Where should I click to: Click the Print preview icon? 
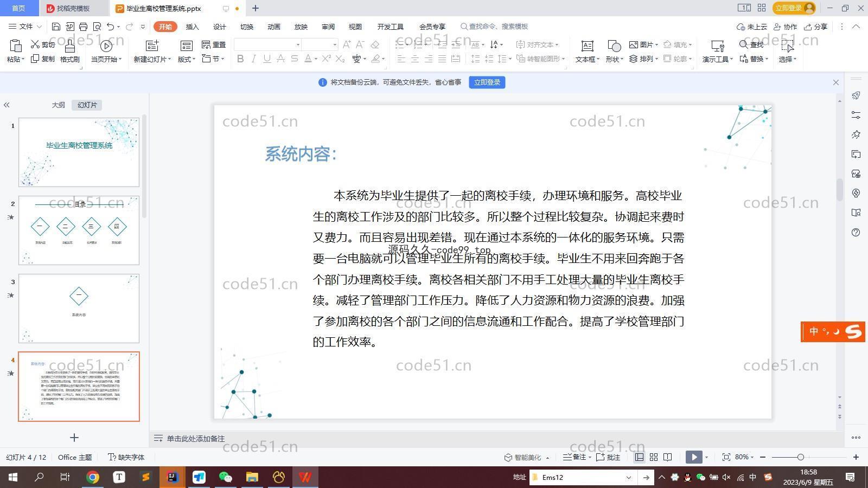(97, 27)
